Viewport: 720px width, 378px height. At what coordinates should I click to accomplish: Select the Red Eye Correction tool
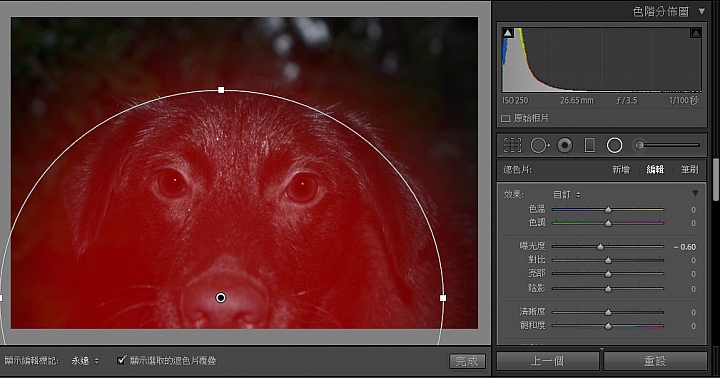565,146
